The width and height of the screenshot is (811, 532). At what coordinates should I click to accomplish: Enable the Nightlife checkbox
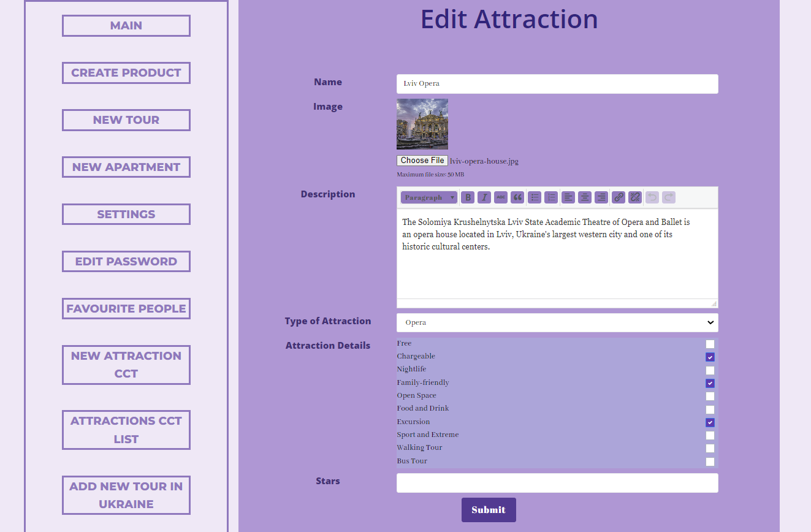click(710, 370)
